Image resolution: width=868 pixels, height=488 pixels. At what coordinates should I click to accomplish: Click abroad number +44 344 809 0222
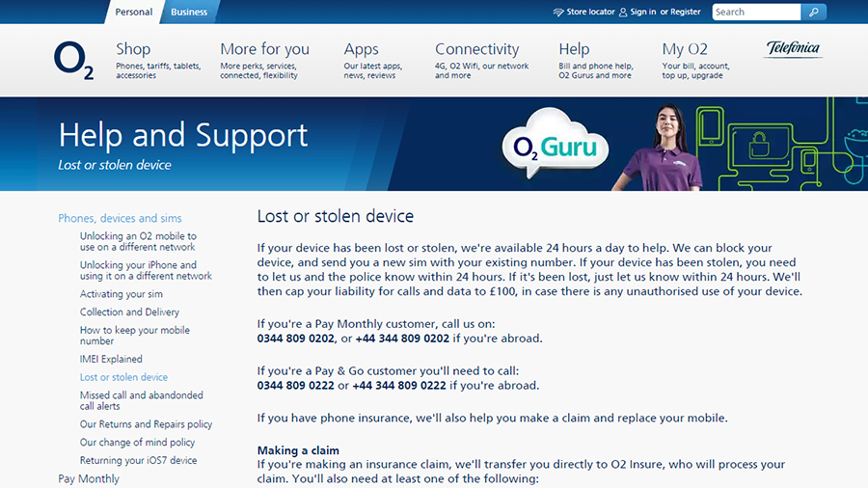pos(399,385)
